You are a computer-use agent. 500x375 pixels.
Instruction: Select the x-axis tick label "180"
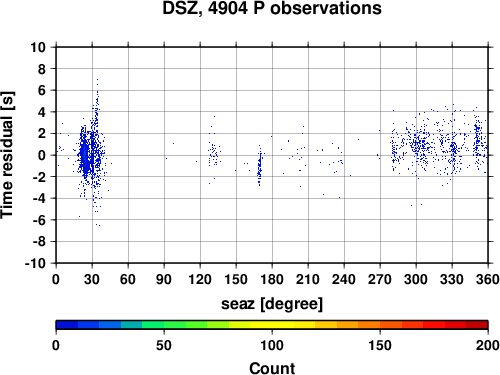pyautogui.click(x=272, y=279)
